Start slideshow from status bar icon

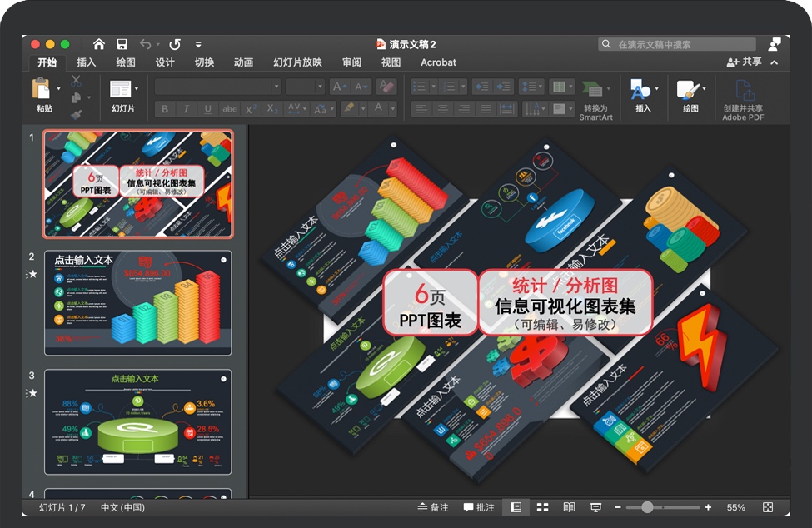tap(595, 507)
